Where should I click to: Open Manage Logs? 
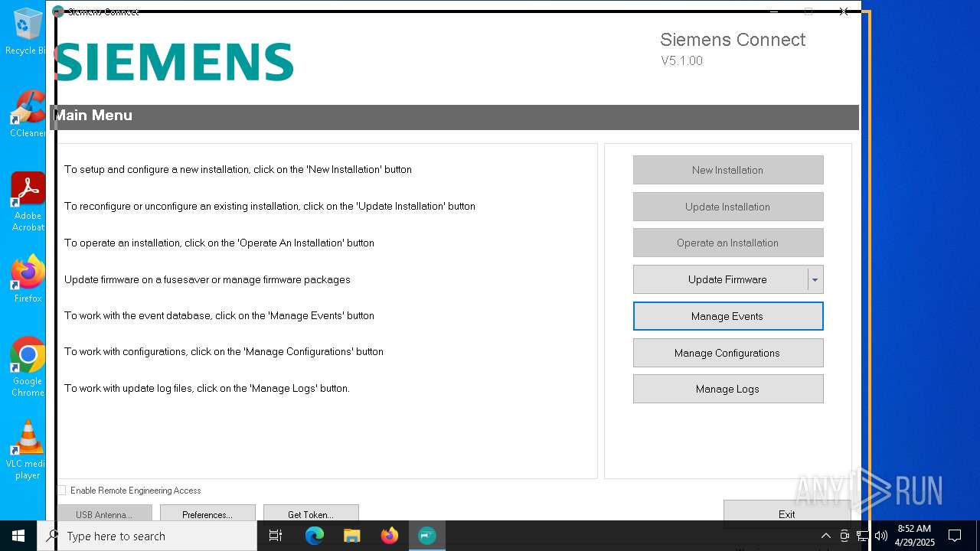pos(728,389)
